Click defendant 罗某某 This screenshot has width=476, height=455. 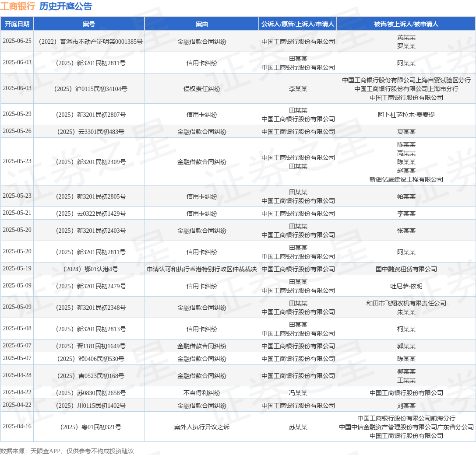[406, 46]
